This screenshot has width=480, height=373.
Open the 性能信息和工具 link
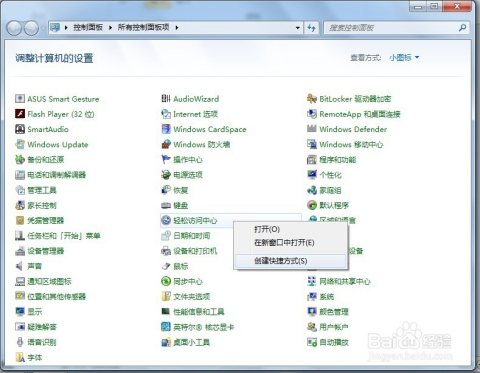pyautogui.click(x=199, y=312)
